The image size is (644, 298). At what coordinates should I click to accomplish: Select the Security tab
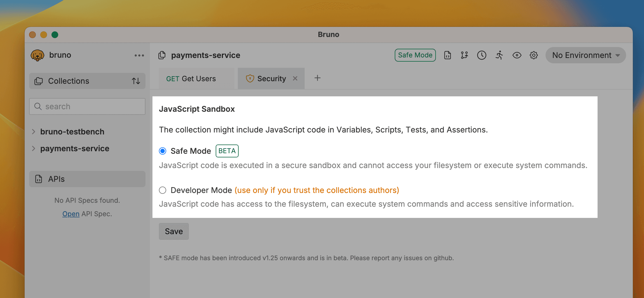coord(271,79)
